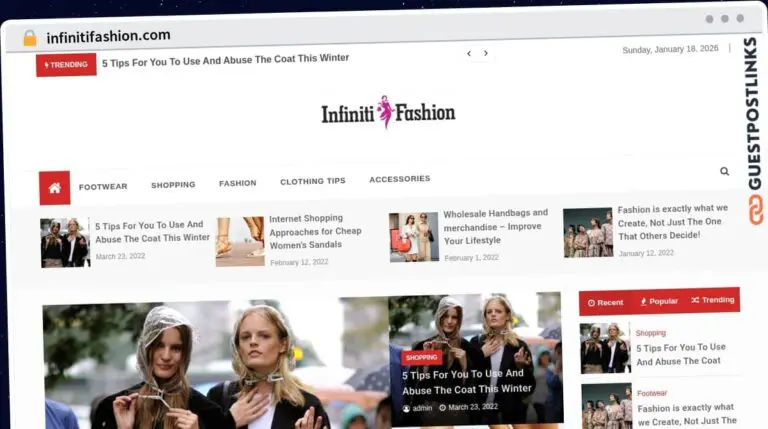This screenshot has width=768, height=429.
Task: Click the sandals article thumbnail
Action: coord(240,241)
